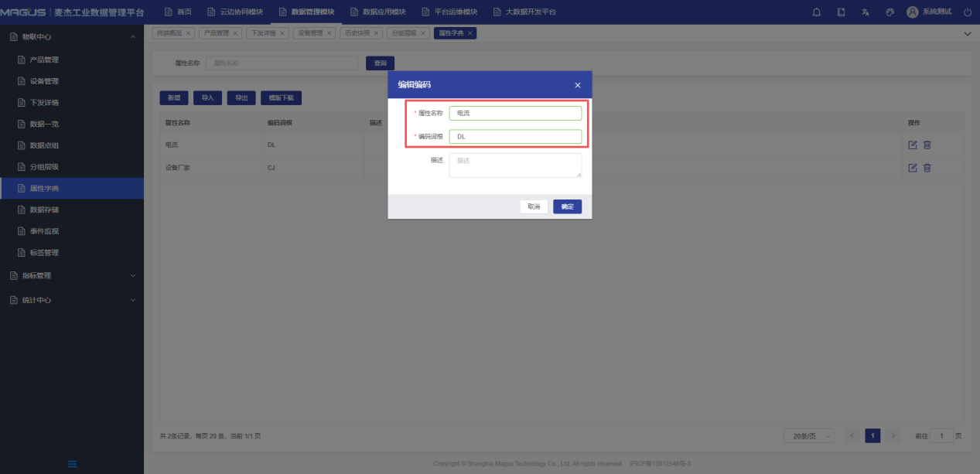980x474 pixels.
Task: Expand the 统计中心 sidebar section
Action: click(x=71, y=300)
